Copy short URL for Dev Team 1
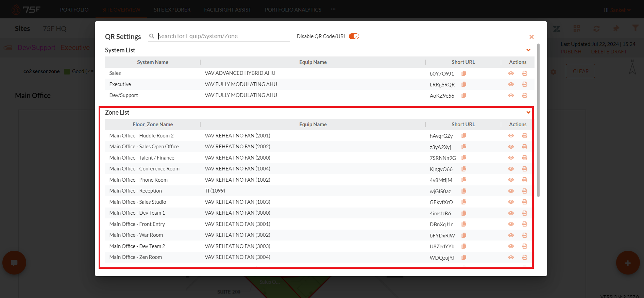Screen dimensions: 644x298 coord(464,213)
